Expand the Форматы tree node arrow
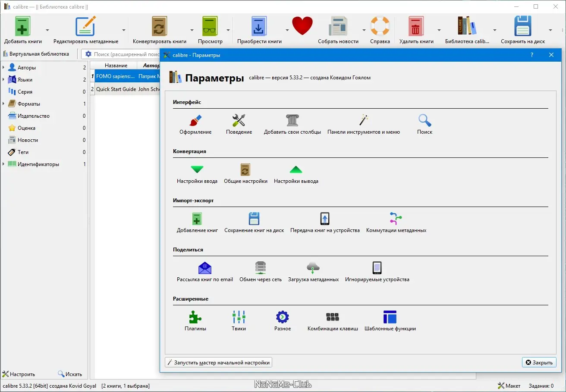The width and height of the screenshot is (566, 392). pyautogui.click(x=3, y=104)
